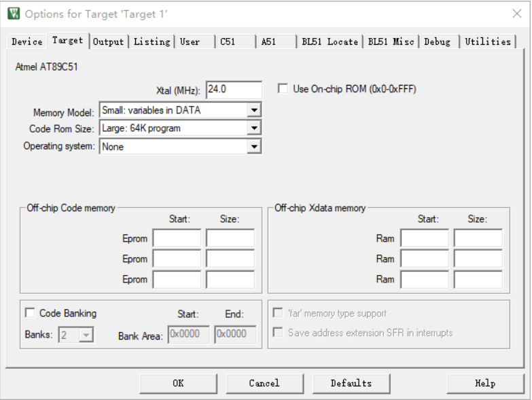
Task: Click third Eprom Start field
Action: (x=177, y=280)
